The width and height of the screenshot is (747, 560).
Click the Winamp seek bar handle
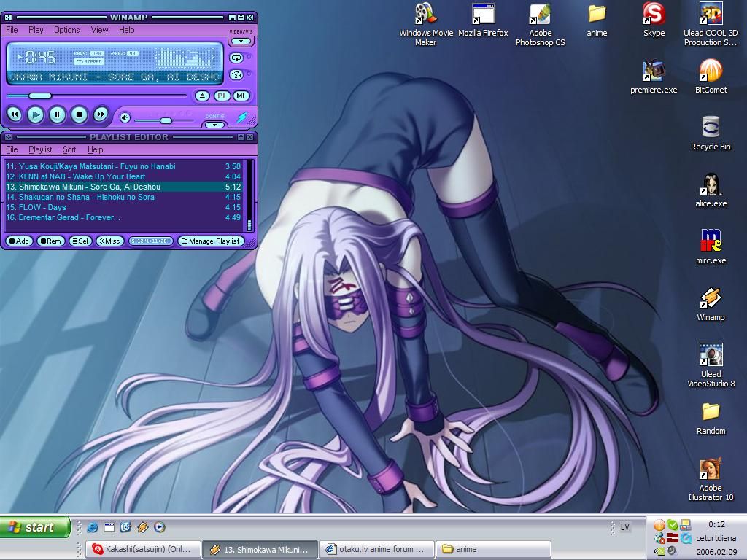pyautogui.click(x=40, y=96)
